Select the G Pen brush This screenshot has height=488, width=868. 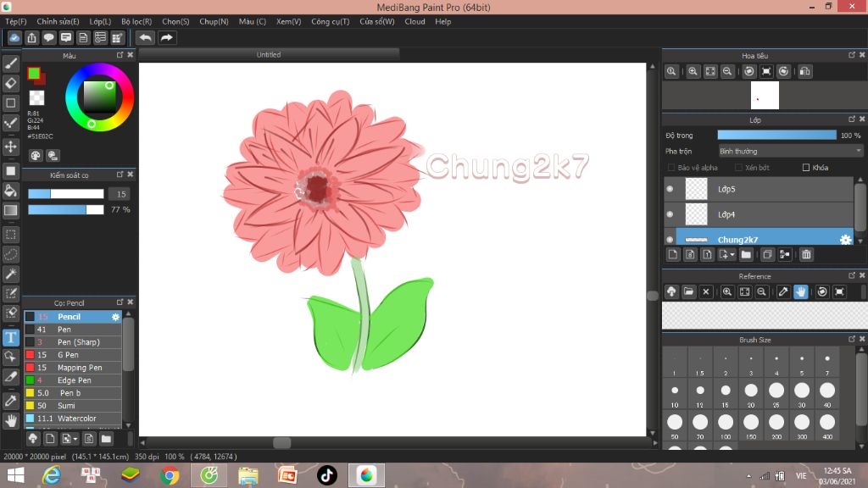tap(73, 355)
